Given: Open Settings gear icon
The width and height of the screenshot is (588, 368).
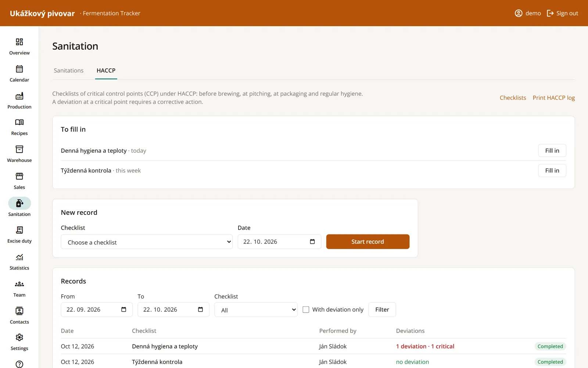Looking at the screenshot, I should pyautogui.click(x=19, y=337).
